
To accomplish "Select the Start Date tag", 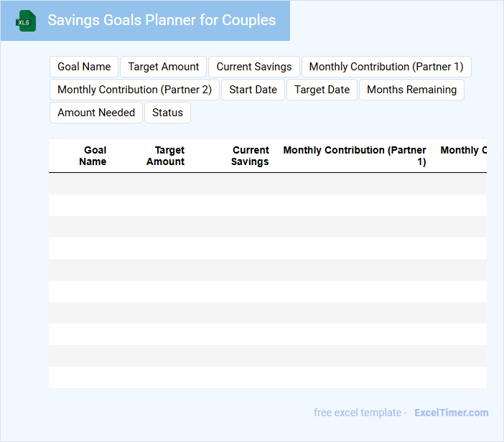I will point(253,90).
